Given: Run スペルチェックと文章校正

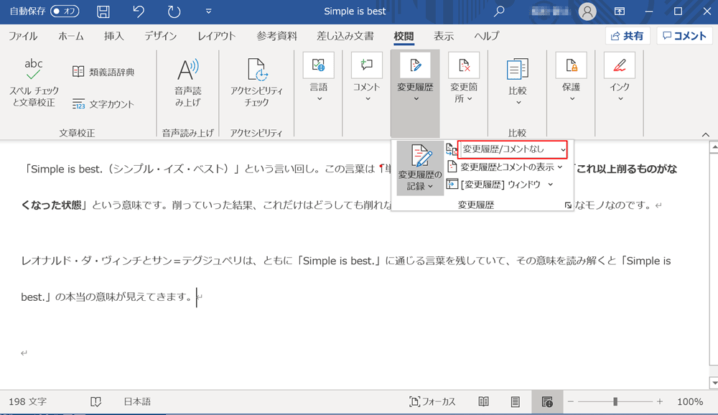Looking at the screenshot, I should [x=34, y=82].
